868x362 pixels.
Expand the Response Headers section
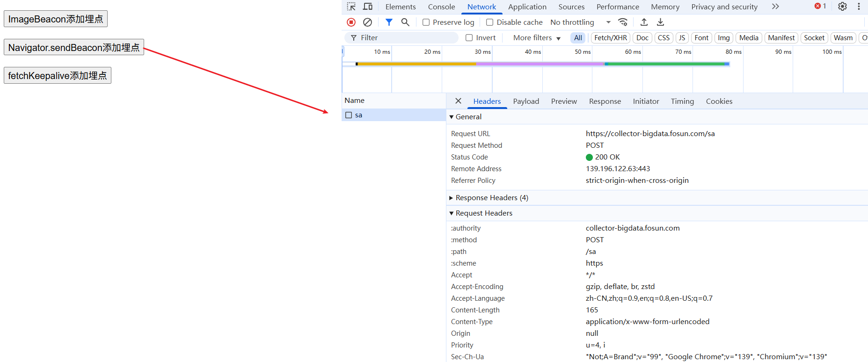pyautogui.click(x=491, y=198)
